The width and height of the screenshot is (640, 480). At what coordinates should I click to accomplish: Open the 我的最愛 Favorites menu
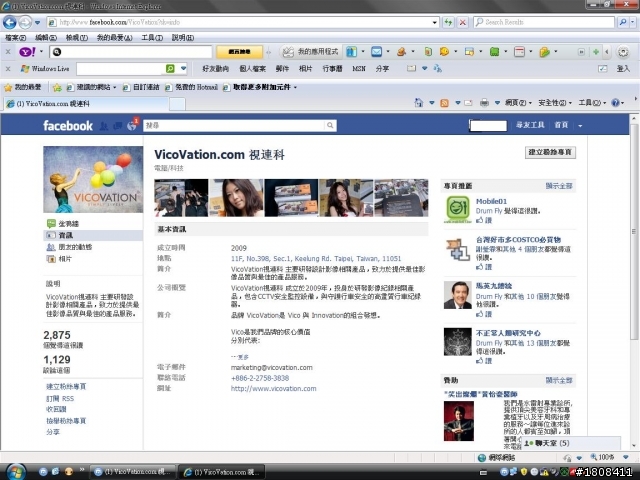click(114, 38)
